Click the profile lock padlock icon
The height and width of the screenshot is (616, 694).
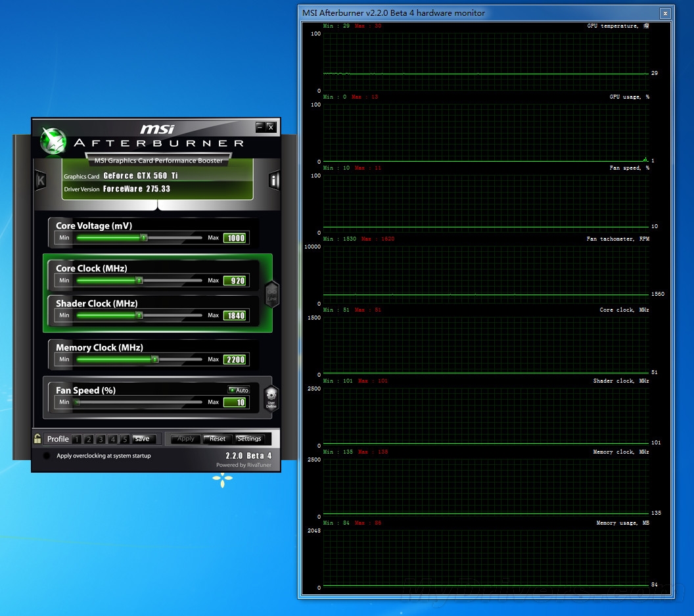pos(38,438)
